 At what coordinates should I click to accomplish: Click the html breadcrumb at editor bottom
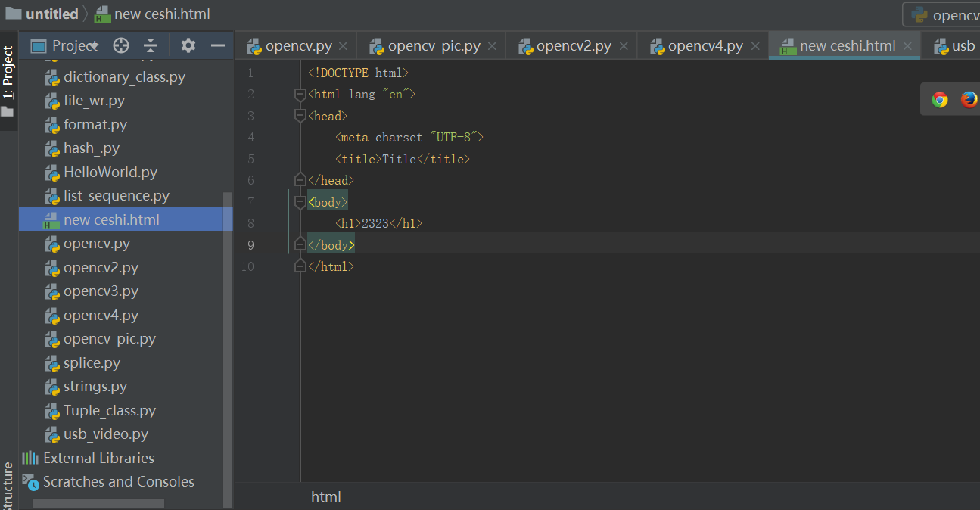(326, 496)
